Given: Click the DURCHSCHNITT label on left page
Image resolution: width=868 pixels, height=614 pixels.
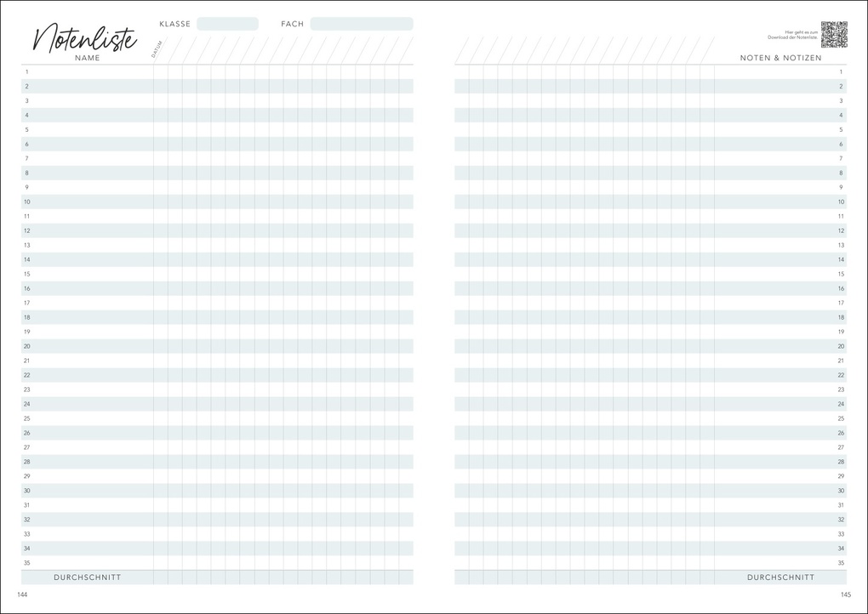Looking at the screenshot, I should click(88, 577).
